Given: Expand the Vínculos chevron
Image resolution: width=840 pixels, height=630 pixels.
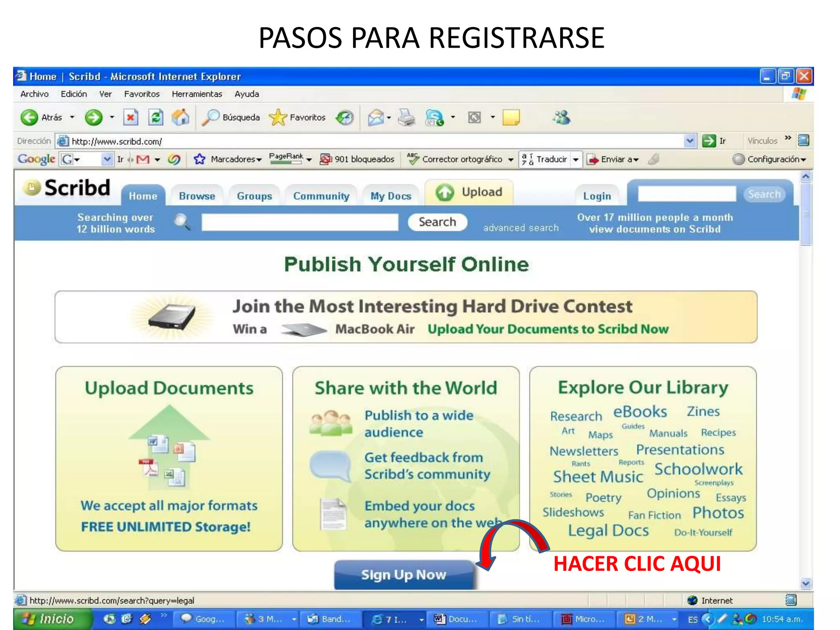Looking at the screenshot, I should (x=787, y=138).
